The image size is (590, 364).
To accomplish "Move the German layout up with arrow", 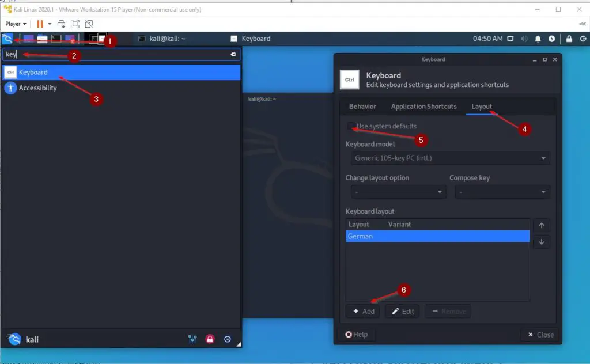I will point(542,225).
